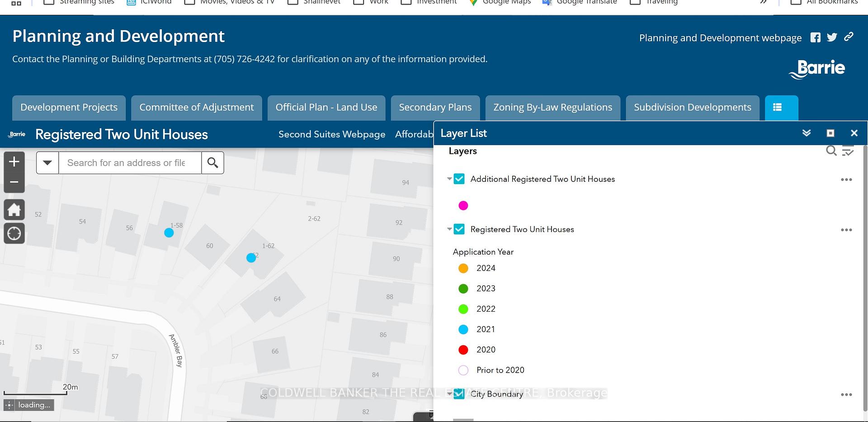Zoom in on the map
This screenshot has height=422, width=868.
click(14, 161)
